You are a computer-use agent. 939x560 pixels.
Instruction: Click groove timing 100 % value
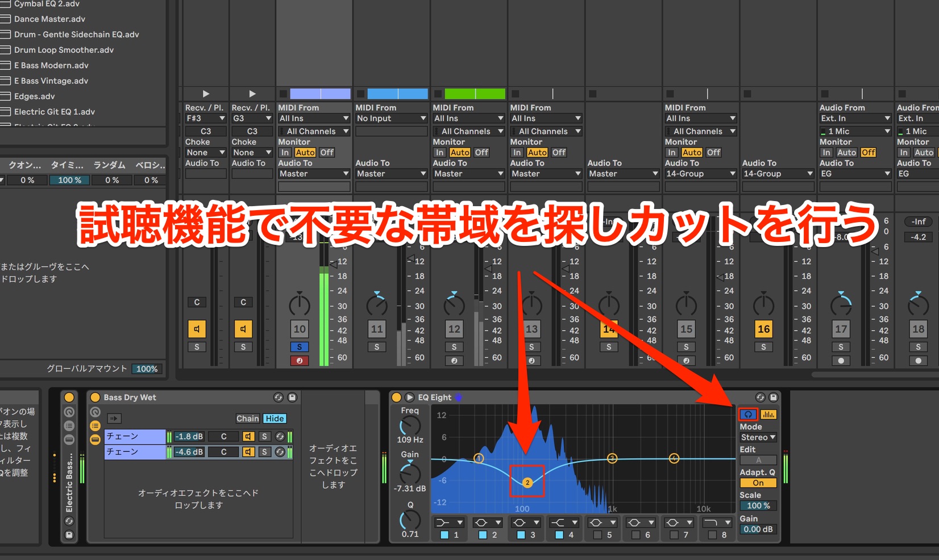[x=70, y=180]
